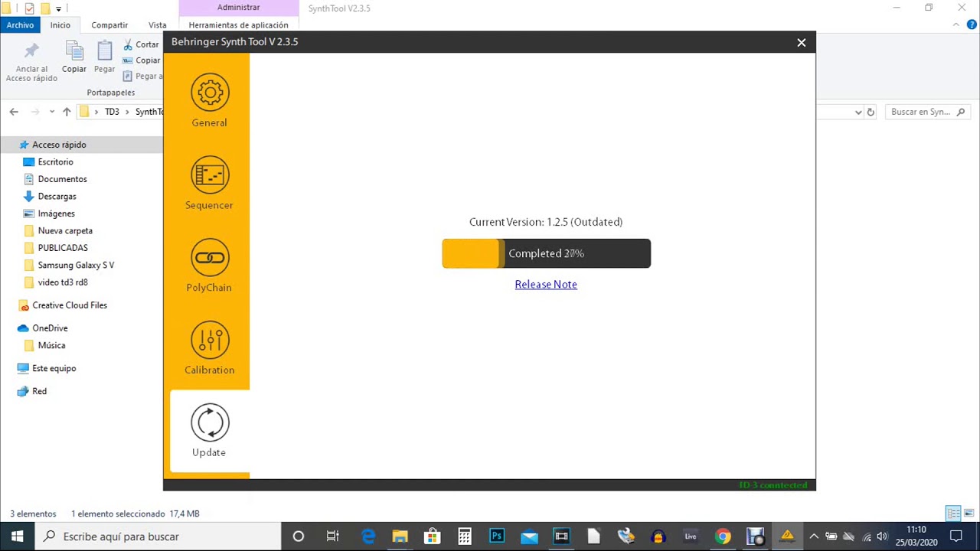Image resolution: width=980 pixels, height=551 pixels.
Task: Open Task View on taskbar
Action: pyautogui.click(x=332, y=536)
